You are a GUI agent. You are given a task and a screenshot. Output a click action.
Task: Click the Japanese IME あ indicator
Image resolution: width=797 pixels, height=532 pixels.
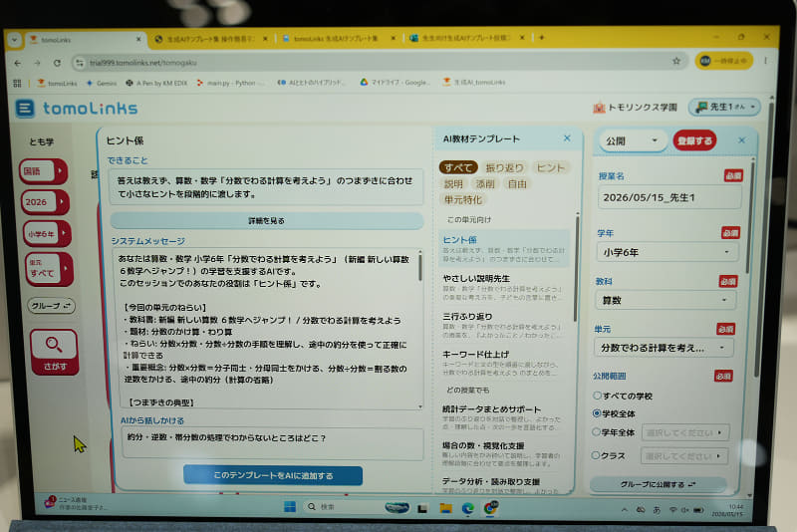tap(657, 510)
